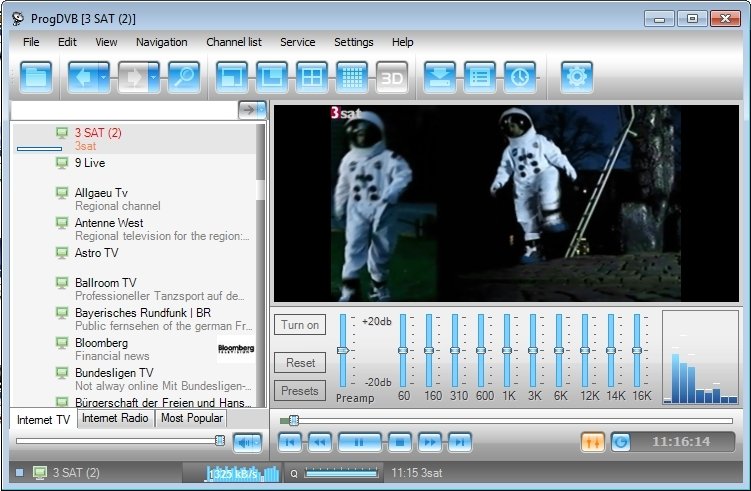Switch to the Internet TV tab
Screen dimensions: 751x491
tap(43, 420)
